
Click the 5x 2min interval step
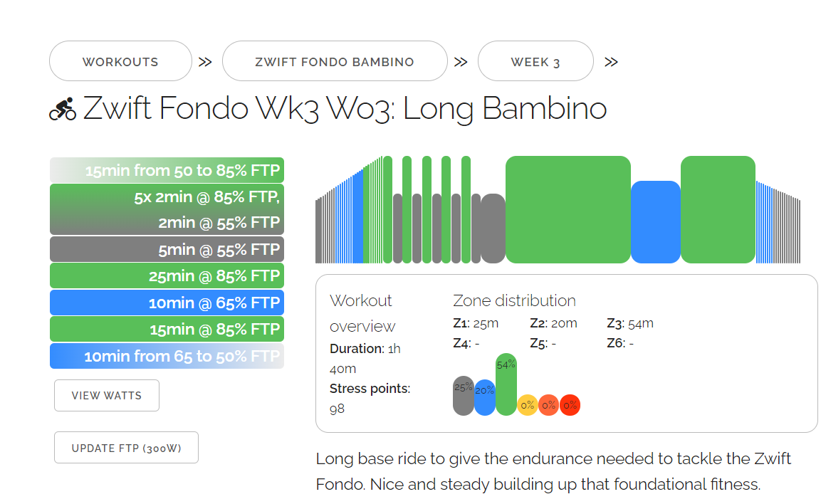tap(167, 209)
